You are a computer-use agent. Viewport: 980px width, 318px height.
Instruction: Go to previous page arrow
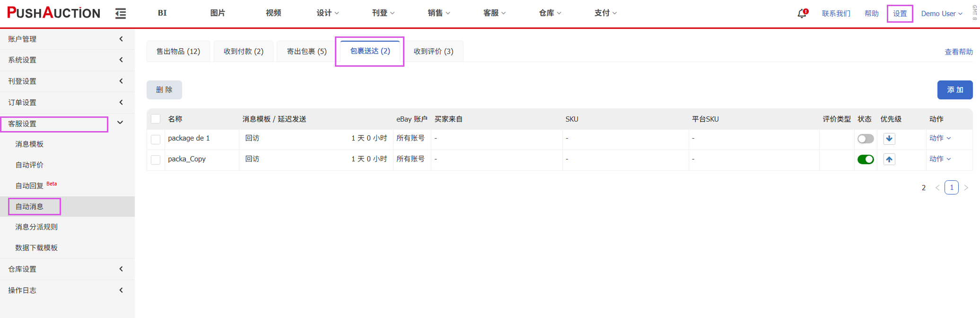click(937, 188)
